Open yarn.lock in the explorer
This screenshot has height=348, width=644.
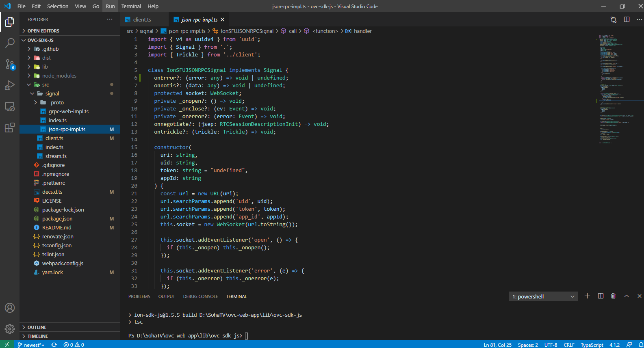click(70, 272)
